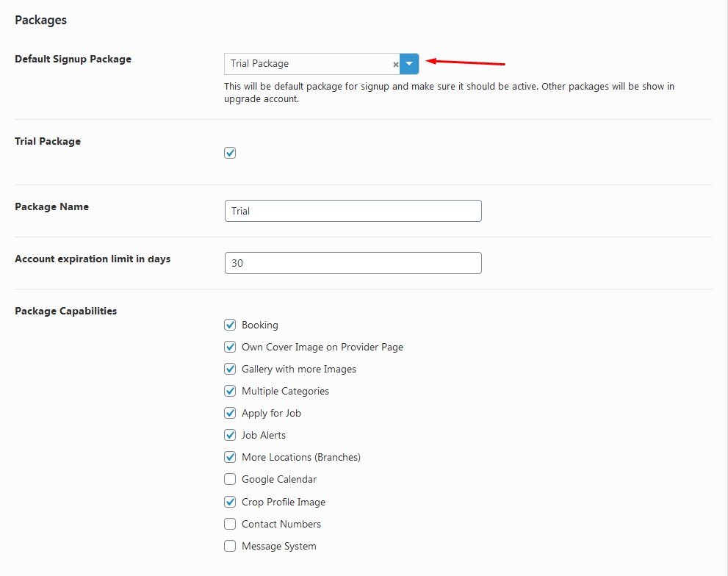Uncheck the Trial Package checkbox

[x=230, y=153]
